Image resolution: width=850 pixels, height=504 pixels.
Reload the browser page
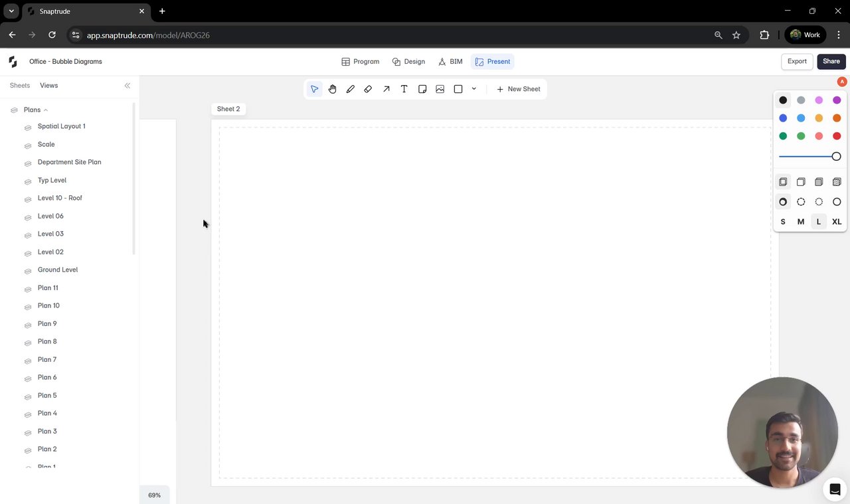click(x=52, y=35)
